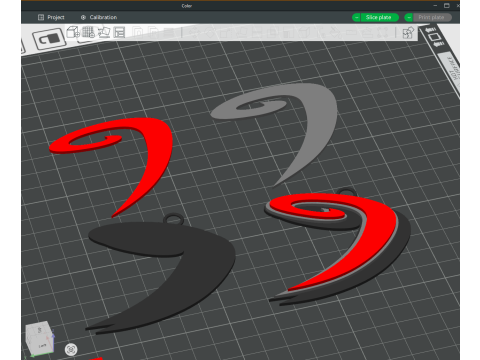Click the round icon beside the view cube
Screen dimensions: 480x360
pos(71,350)
